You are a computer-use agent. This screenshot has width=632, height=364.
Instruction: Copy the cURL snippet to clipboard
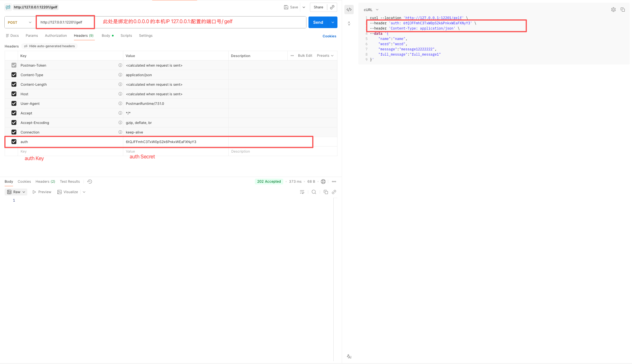[622, 10]
